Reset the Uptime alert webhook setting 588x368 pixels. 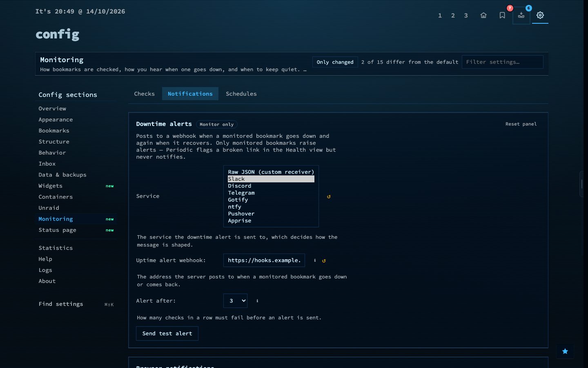[324, 260]
